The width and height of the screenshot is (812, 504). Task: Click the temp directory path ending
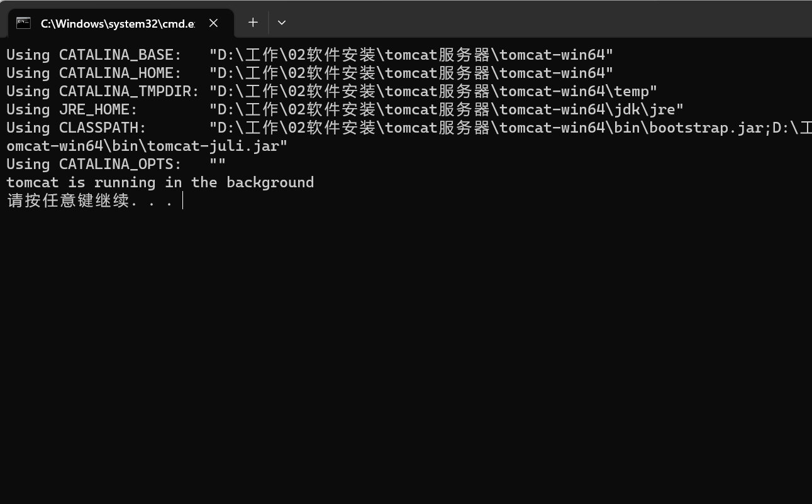coord(631,91)
